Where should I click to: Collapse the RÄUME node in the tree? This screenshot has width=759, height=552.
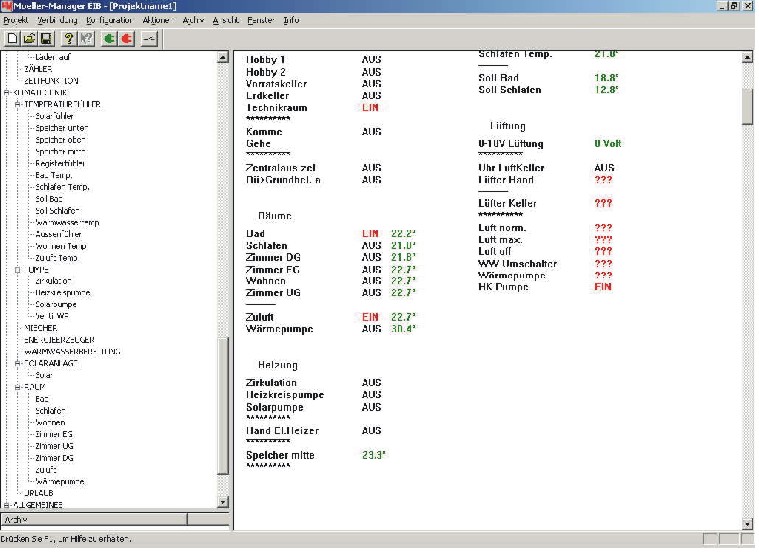(x=17, y=385)
